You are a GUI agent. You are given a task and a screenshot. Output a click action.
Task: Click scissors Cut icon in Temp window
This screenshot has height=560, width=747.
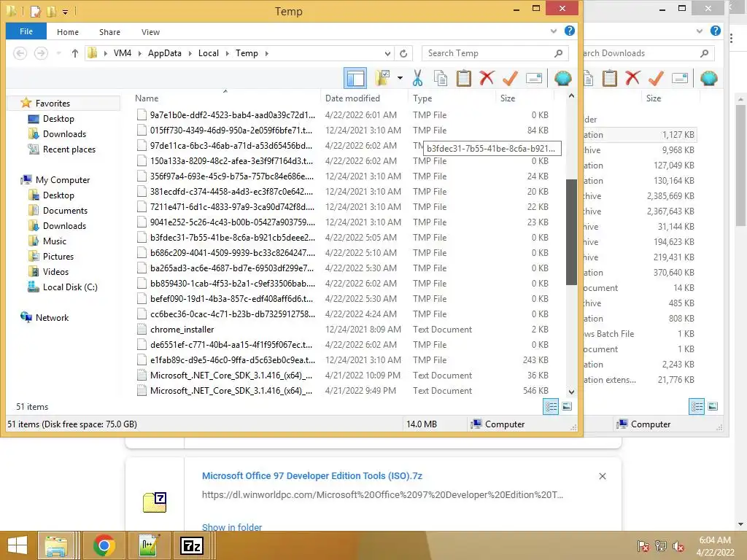417,78
